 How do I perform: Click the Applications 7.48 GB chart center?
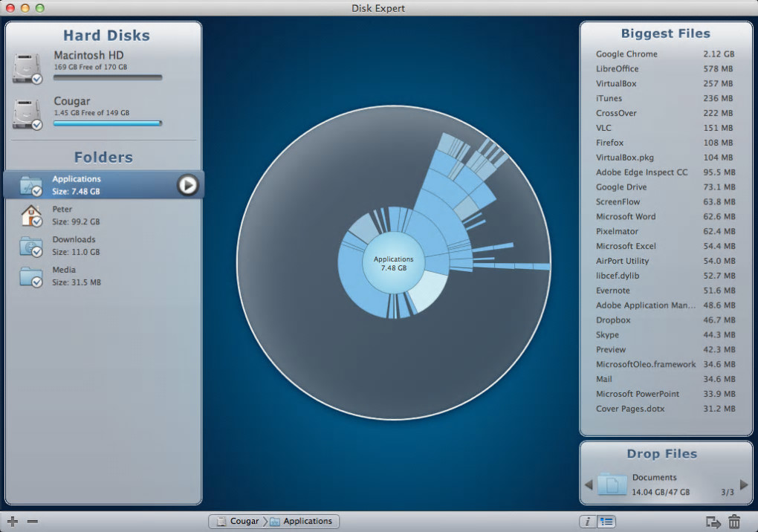point(394,263)
